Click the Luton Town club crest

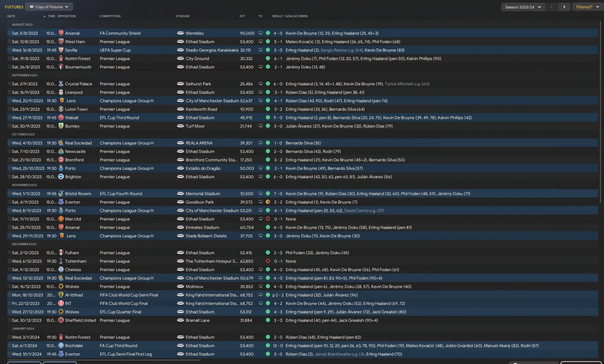coord(61,109)
